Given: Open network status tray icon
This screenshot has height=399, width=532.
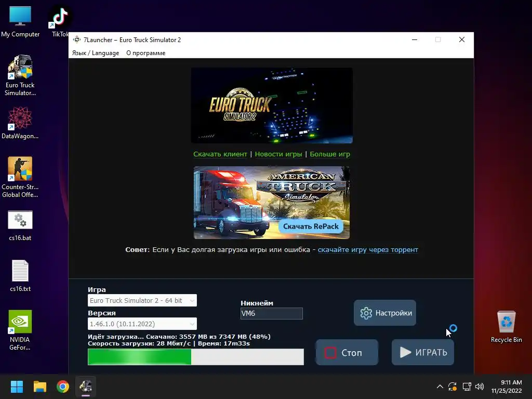Looking at the screenshot, I should [467, 387].
